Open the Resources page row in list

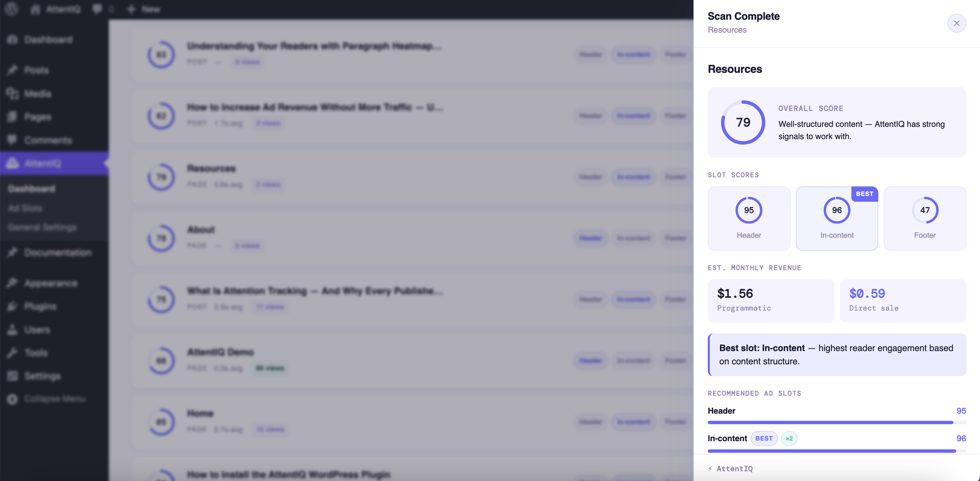pyautogui.click(x=211, y=168)
